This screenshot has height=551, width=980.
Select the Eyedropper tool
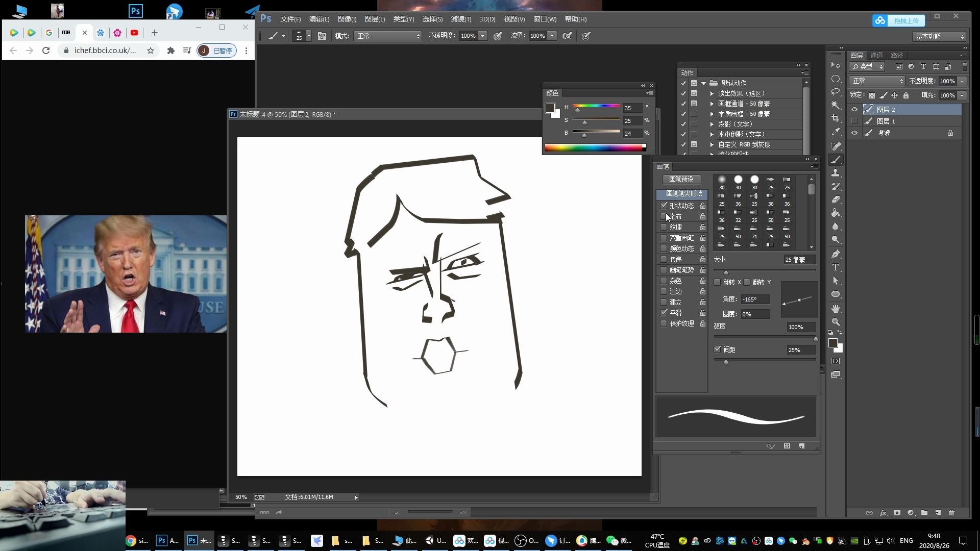836,132
